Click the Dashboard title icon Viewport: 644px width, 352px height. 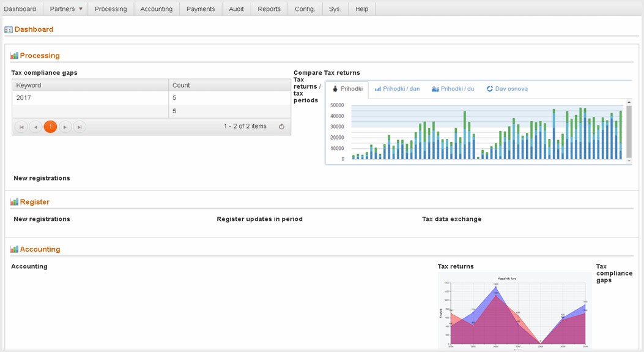click(x=9, y=29)
